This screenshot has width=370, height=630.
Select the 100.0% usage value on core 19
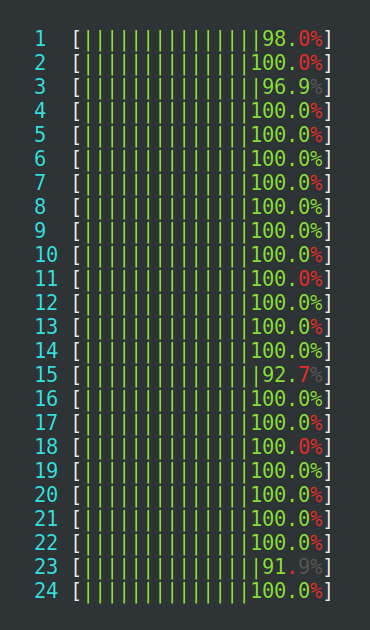pos(287,471)
